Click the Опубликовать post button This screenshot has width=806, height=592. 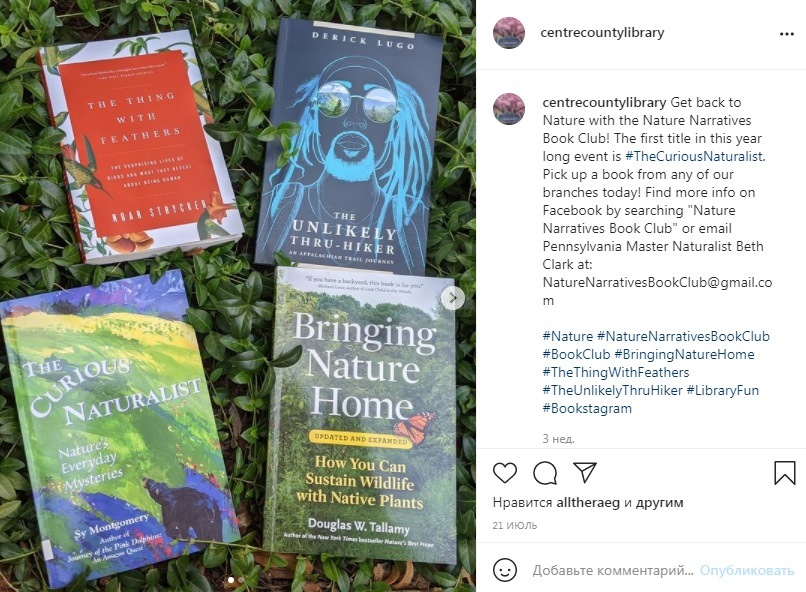tap(746, 570)
